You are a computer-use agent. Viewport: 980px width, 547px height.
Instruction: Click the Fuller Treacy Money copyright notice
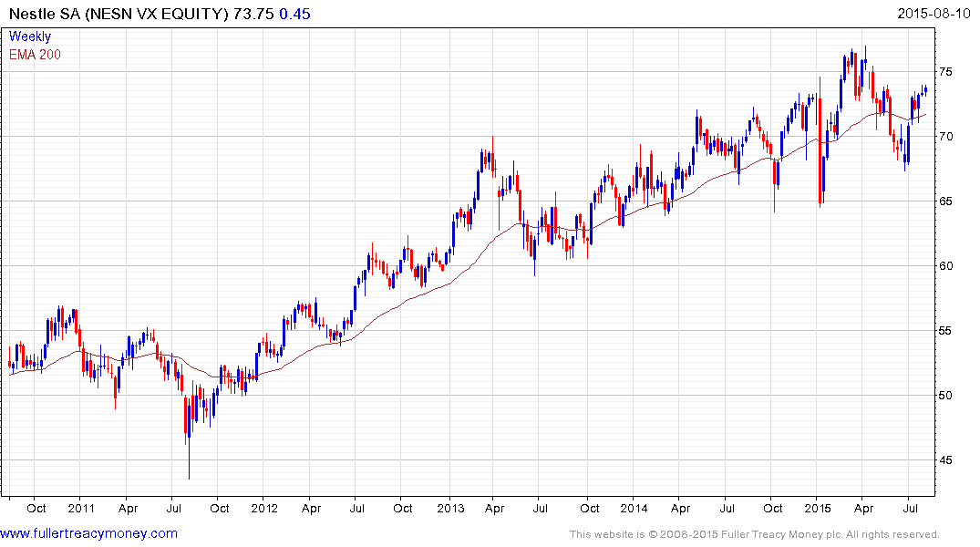coord(754,534)
